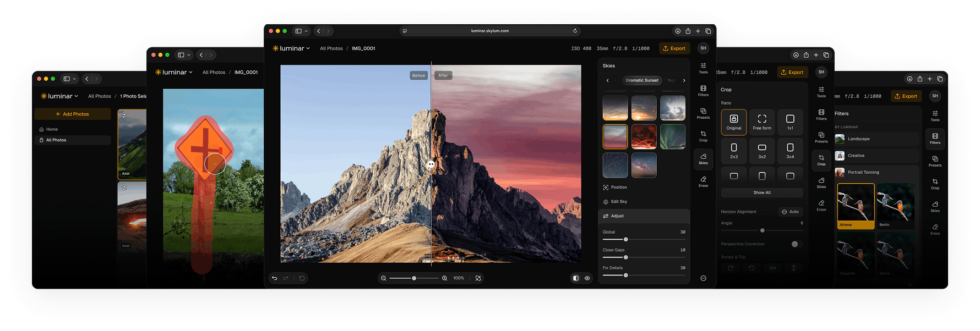The height and width of the screenshot is (331, 980).
Task: Open the luminar logo dropdown in front window
Action: [291, 48]
